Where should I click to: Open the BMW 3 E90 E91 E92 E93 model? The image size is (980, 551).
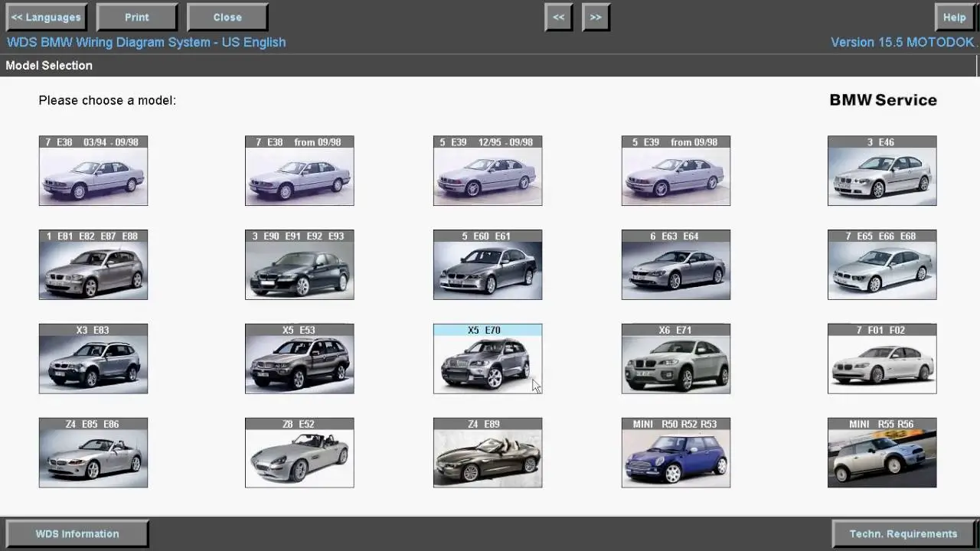[x=299, y=264]
